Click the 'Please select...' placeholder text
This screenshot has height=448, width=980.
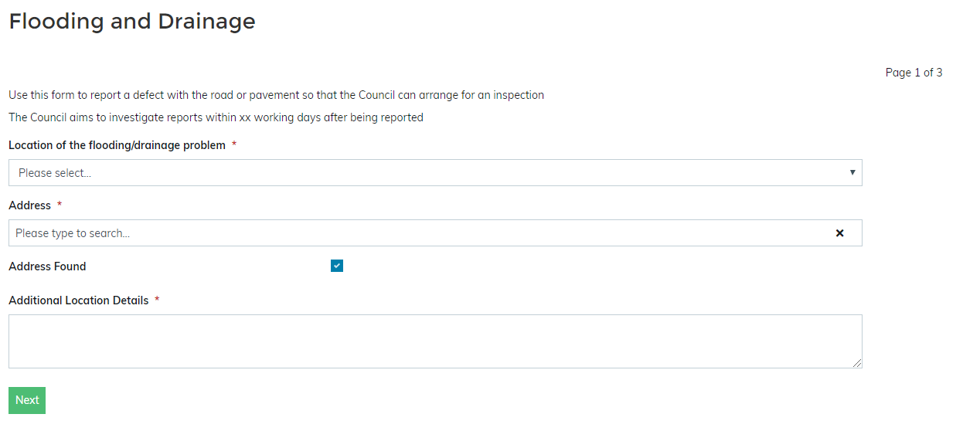click(55, 173)
